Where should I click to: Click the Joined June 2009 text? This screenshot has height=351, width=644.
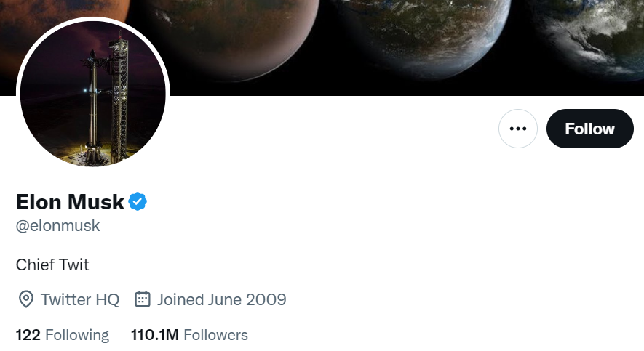pyautogui.click(x=221, y=299)
